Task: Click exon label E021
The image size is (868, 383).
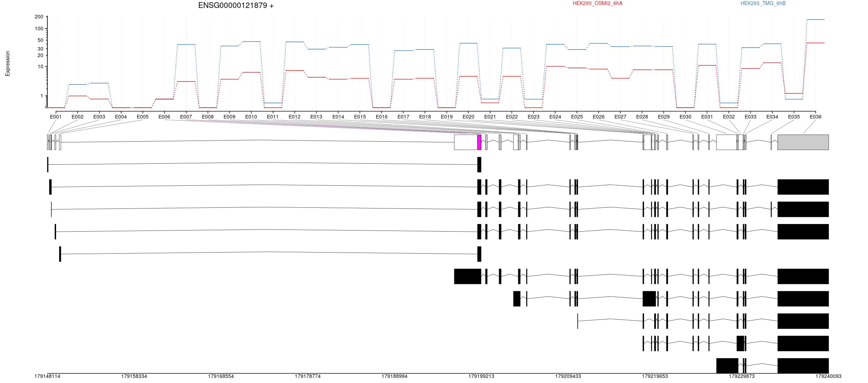Action: pos(490,117)
